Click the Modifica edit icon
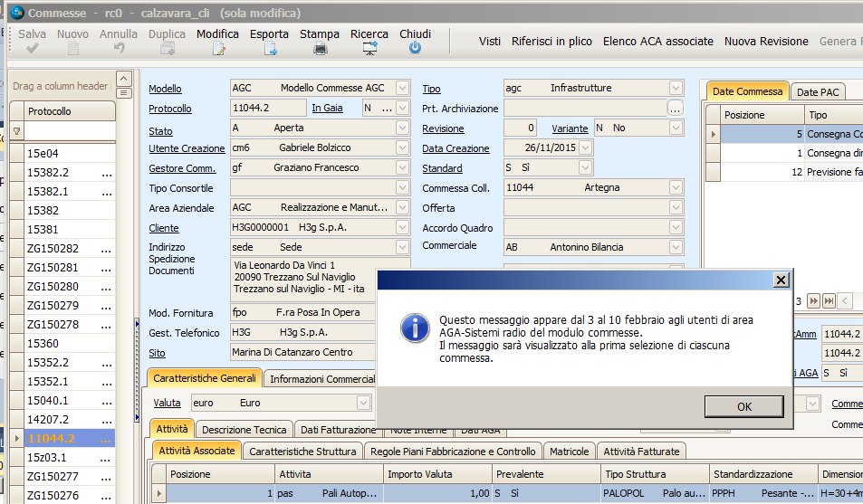Image resolution: width=863 pixels, height=504 pixels. [x=218, y=49]
